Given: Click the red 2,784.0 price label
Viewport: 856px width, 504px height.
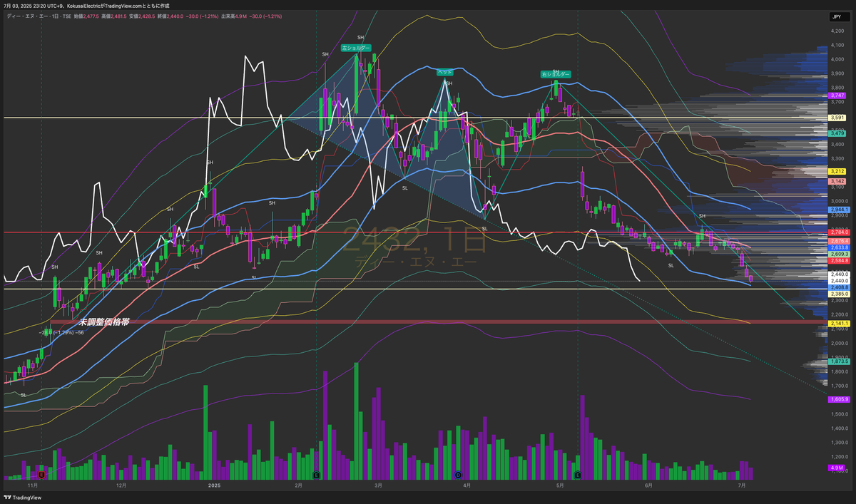Looking at the screenshot, I should (x=839, y=232).
